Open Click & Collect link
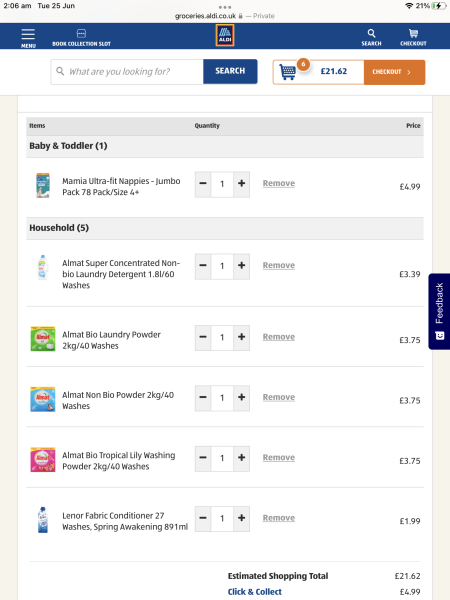 tap(254, 592)
